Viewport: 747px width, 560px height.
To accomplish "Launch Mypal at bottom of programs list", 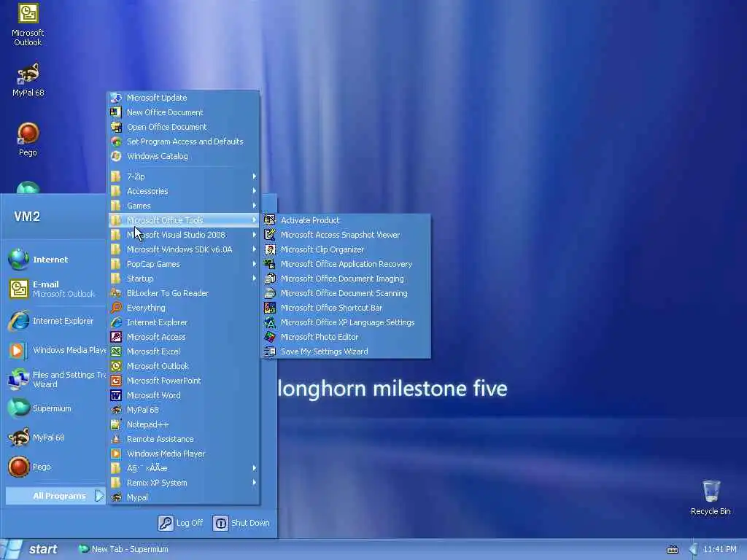I will 184,497.
